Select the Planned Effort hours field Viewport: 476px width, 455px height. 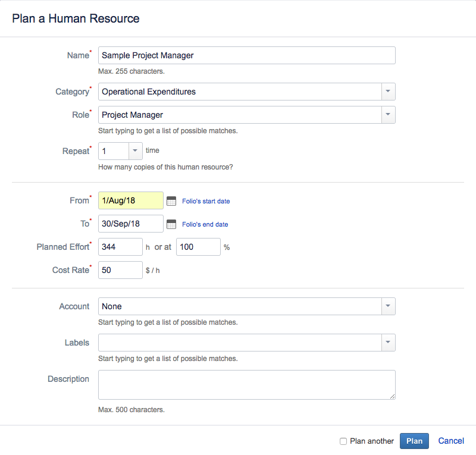(120, 247)
